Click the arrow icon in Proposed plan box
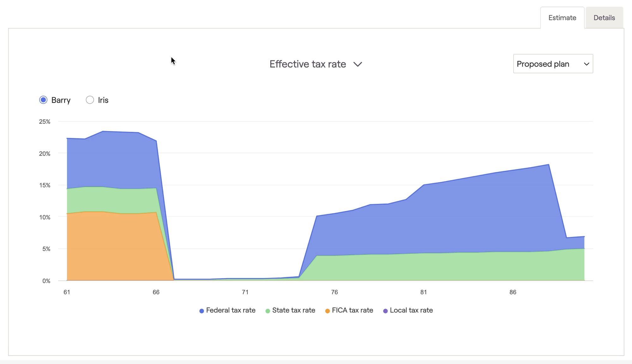Viewport: 632px width, 364px height. (586, 64)
